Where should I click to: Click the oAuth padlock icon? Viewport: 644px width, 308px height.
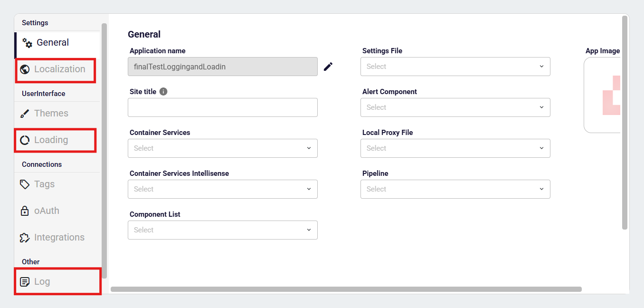pos(25,211)
